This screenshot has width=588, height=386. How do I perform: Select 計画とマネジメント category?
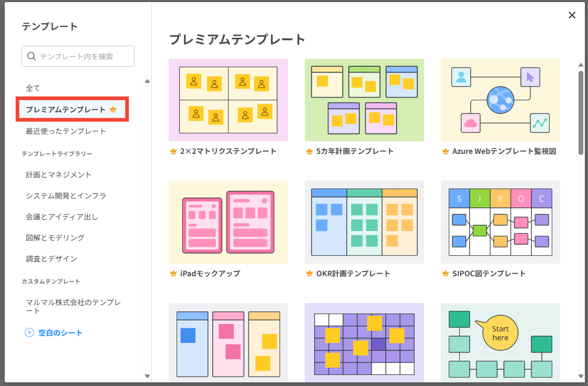(59, 175)
